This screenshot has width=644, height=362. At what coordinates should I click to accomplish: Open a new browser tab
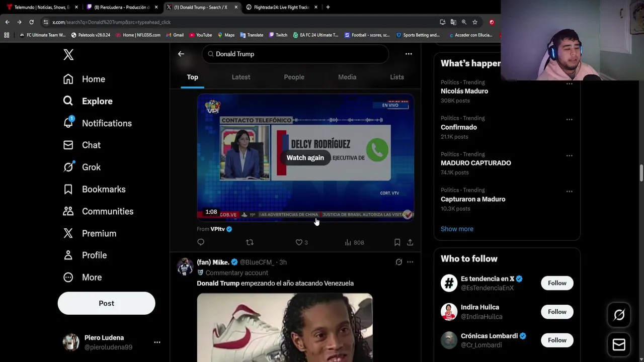(328, 7)
